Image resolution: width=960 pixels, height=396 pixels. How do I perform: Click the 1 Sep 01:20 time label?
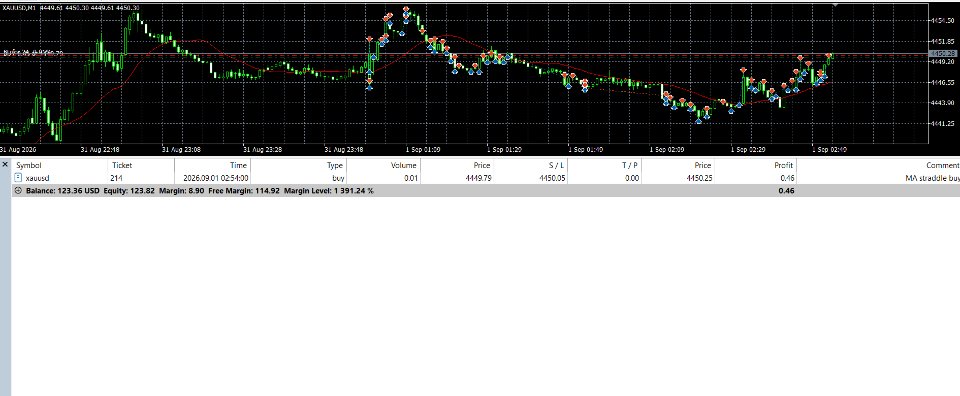504,149
